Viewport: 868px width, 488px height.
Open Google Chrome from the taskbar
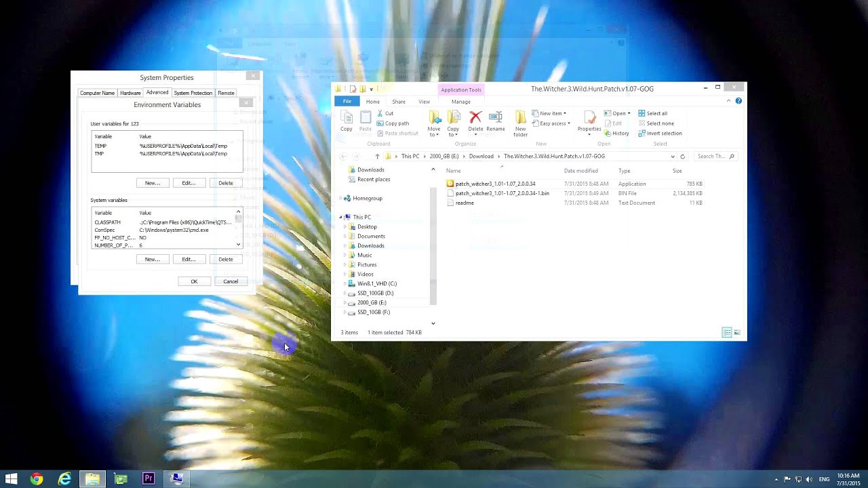[x=37, y=479]
